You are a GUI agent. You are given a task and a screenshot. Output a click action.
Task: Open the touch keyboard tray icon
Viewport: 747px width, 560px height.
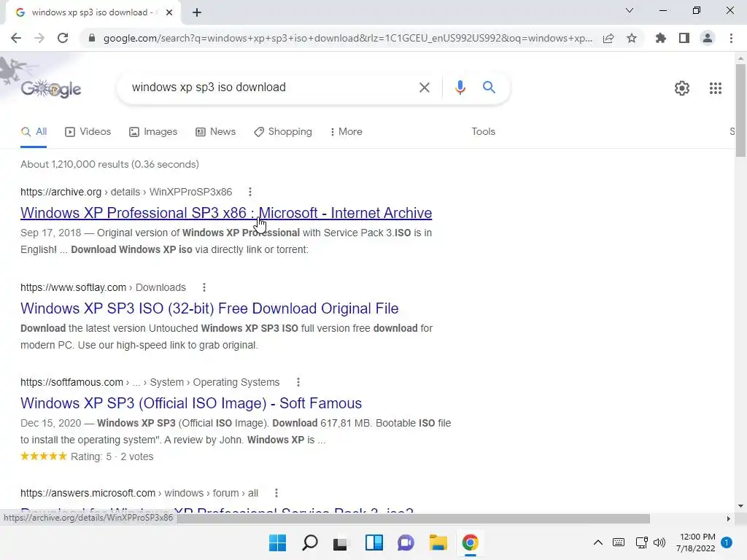tap(619, 542)
